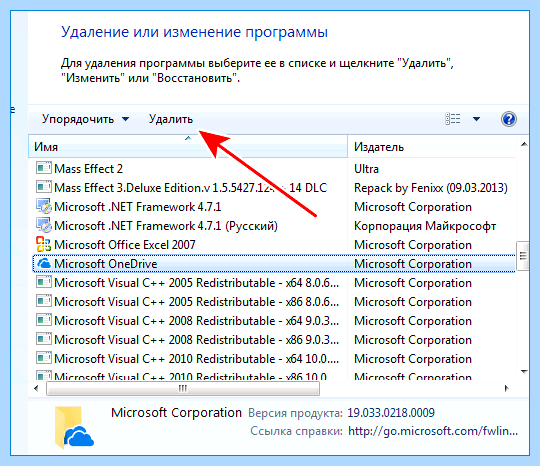Sort by the Издатель column header
The height and width of the screenshot is (466, 540).
(432, 147)
